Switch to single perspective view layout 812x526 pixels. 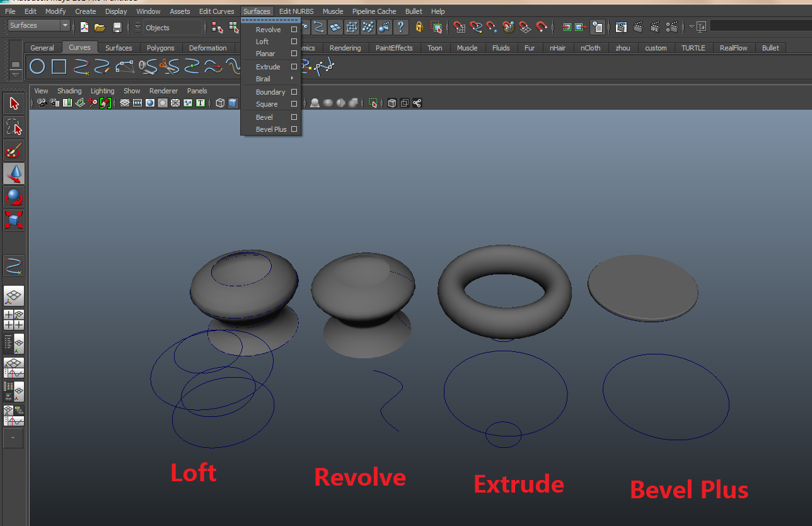(x=14, y=296)
